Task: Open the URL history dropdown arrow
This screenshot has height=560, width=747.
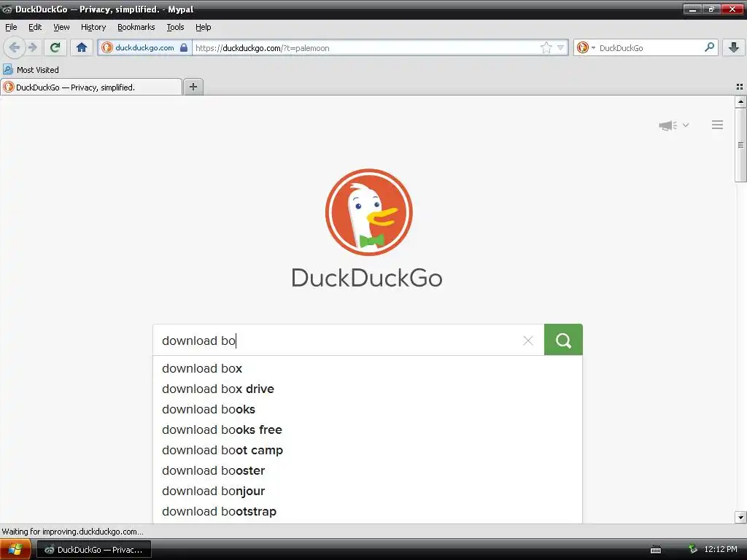Action: coord(561,47)
